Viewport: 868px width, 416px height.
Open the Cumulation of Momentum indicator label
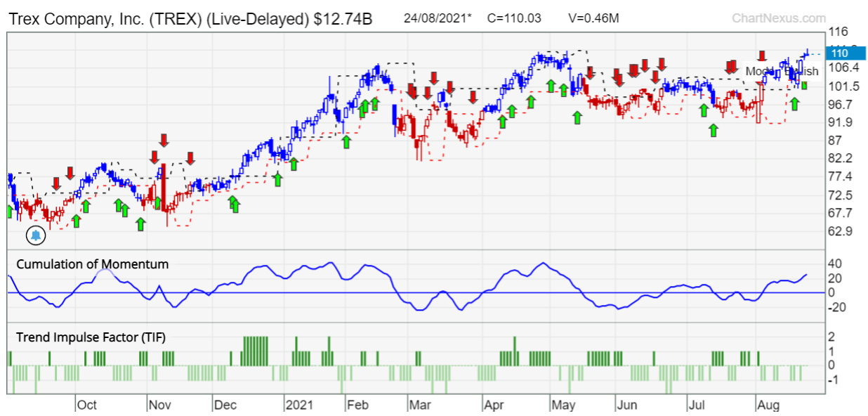pyautogui.click(x=92, y=264)
